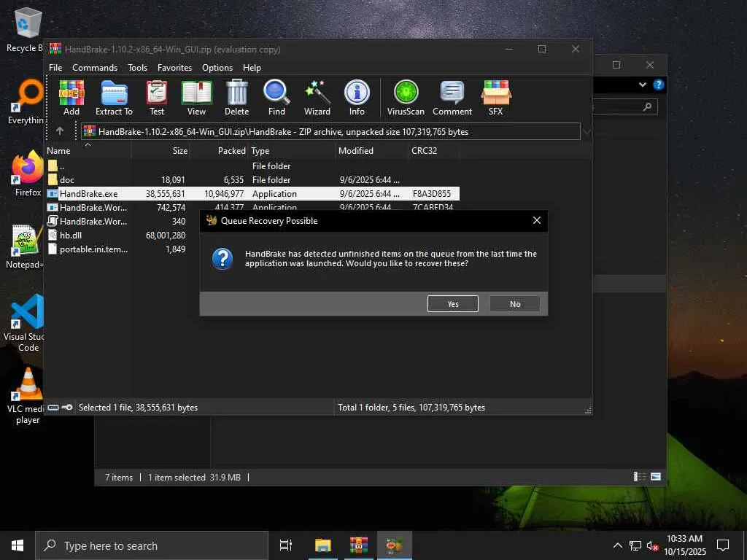Go up one folder level arrow
This screenshot has height=560, width=747.
click(60, 131)
